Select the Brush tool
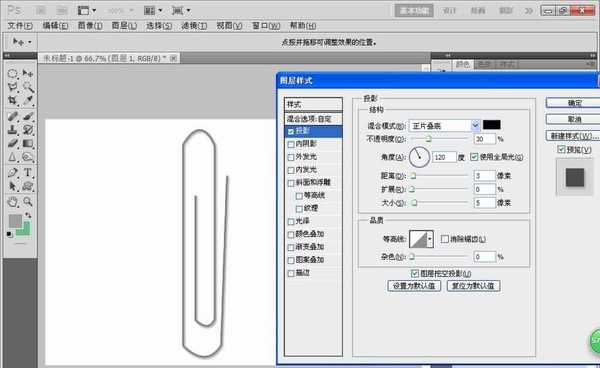This screenshot has width=600, height=368. [x=28, y=116]
